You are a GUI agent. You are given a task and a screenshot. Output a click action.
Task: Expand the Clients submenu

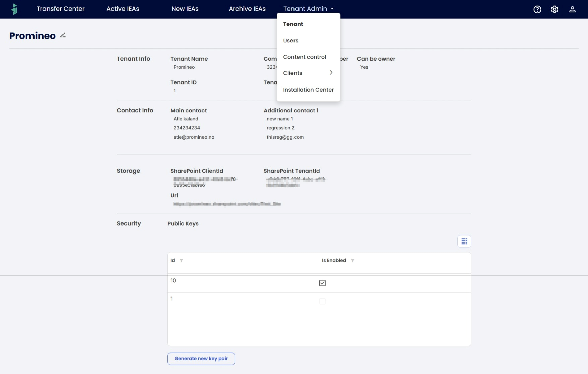point(331,73)
